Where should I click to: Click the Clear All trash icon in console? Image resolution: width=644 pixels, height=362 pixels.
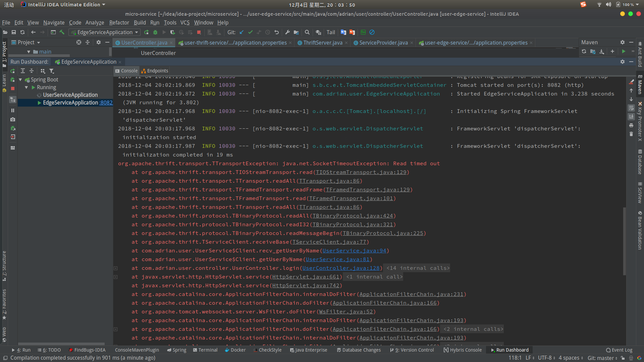point(631,134)
